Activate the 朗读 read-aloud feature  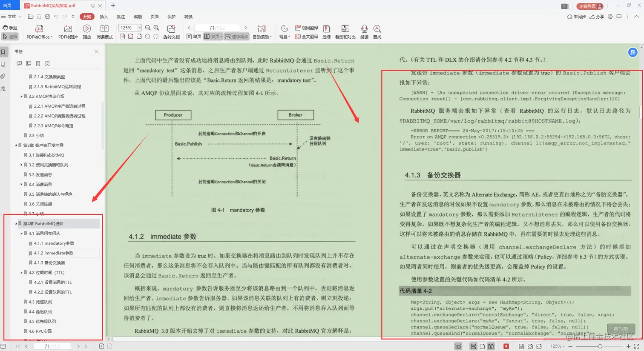[x=364, y=31]
